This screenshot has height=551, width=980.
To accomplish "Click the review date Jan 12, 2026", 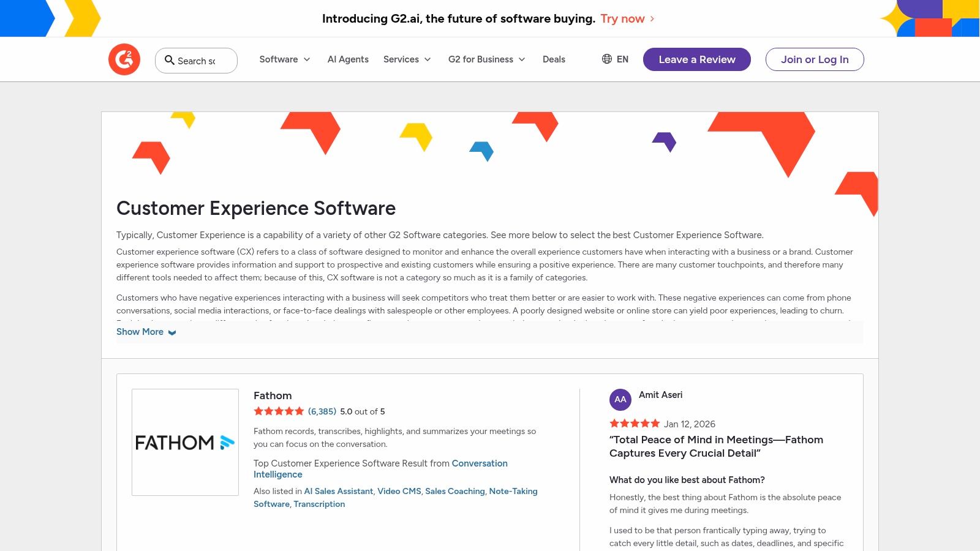I will click(690, 424).
